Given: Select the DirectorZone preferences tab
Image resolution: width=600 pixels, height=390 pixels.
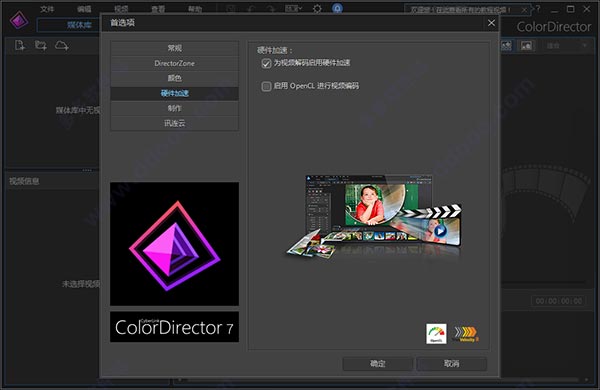Looking at the screenshot, I should 174,64.
